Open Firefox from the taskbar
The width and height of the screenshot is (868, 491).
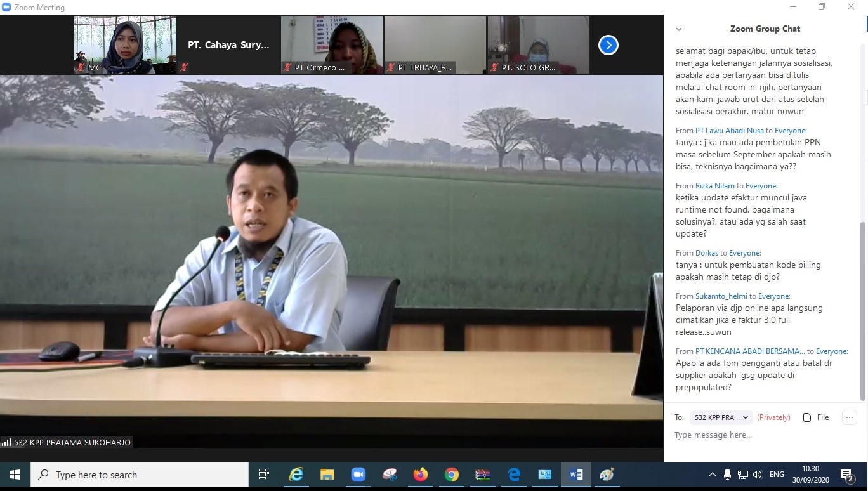[420, 475]
